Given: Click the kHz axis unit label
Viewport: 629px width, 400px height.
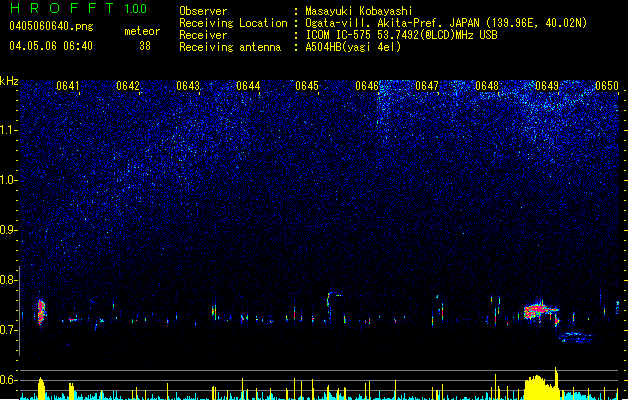Looking at the screenshot, I should click(9, 81).
